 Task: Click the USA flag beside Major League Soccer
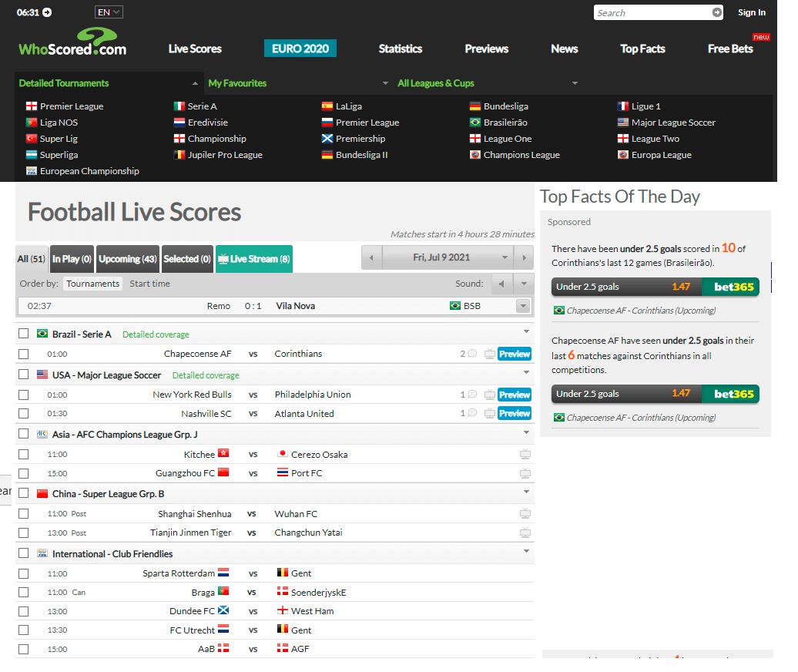623,123
